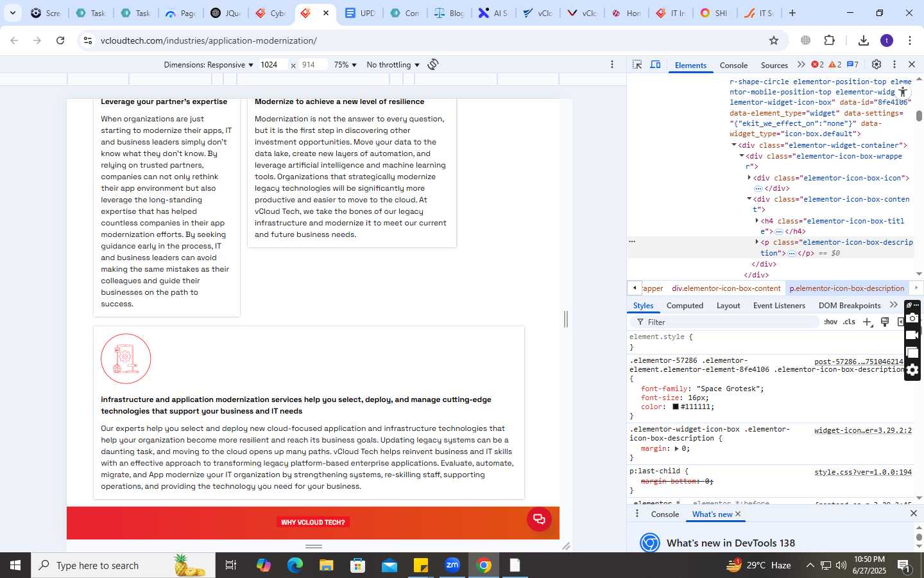Open the Event Listeners tab
Image resolution: width=924 pixels, height=578 pixels.
click(x=779, y=306)
